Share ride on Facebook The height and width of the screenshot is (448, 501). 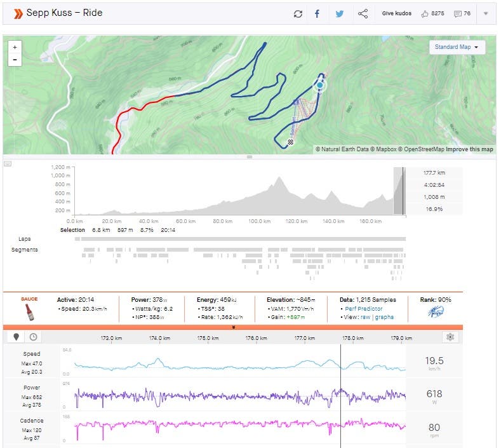317,14
